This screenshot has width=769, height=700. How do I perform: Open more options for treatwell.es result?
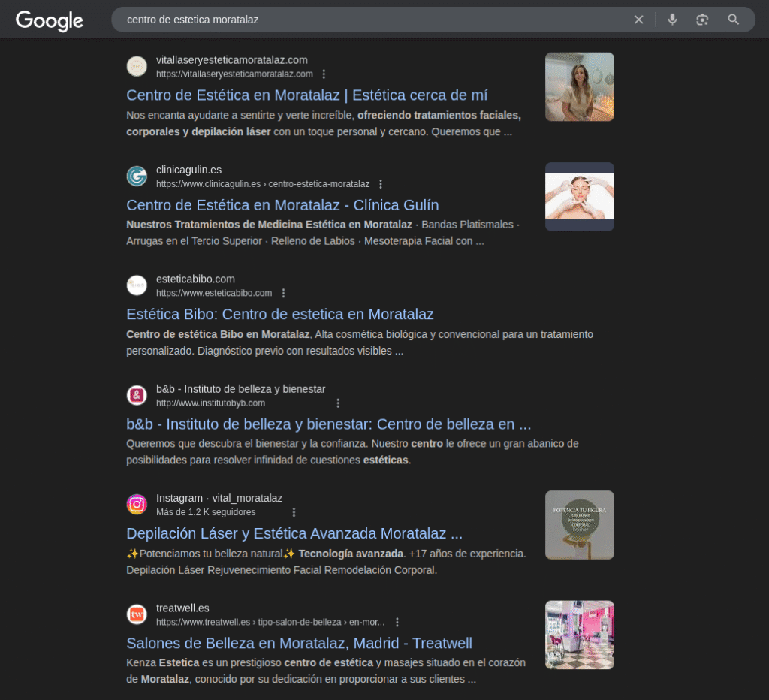397,622
